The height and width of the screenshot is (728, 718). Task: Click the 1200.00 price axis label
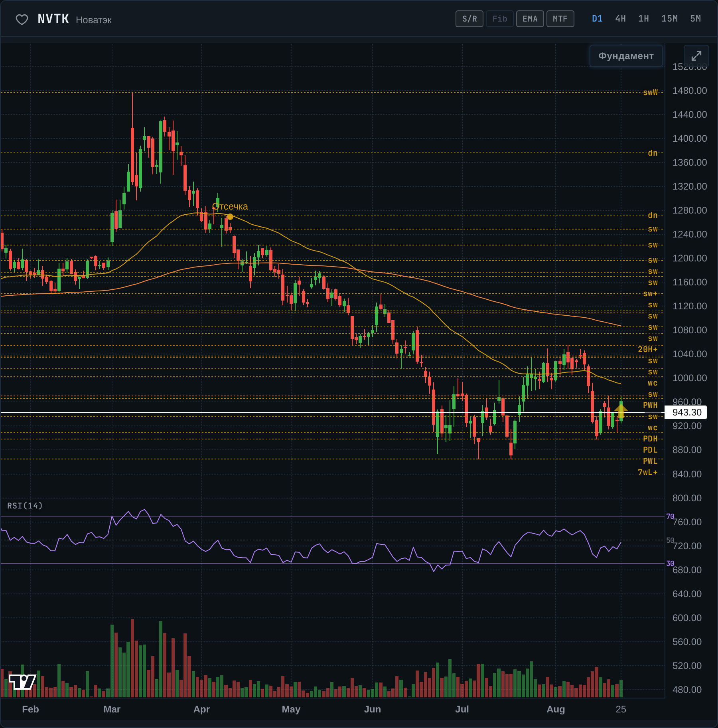point(690,258)
